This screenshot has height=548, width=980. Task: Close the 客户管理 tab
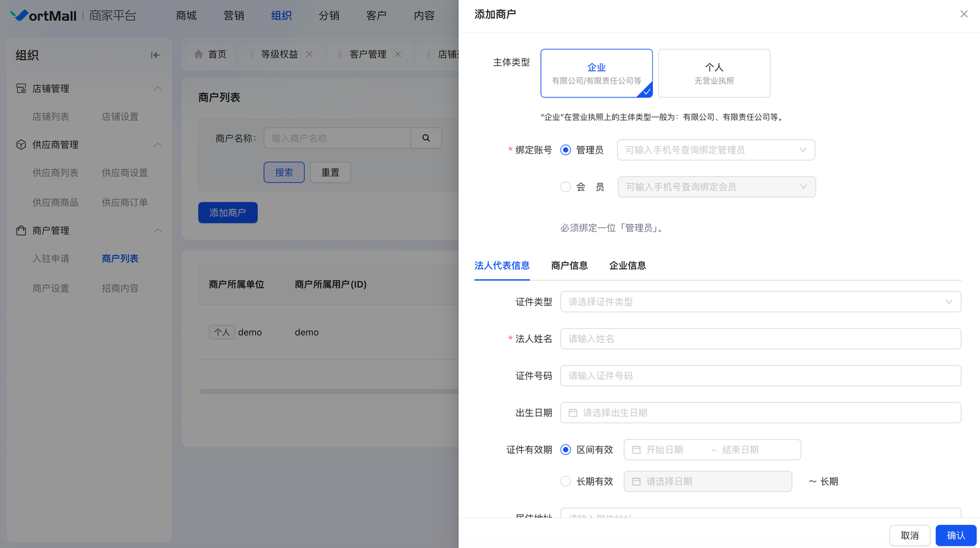point(398,54)
